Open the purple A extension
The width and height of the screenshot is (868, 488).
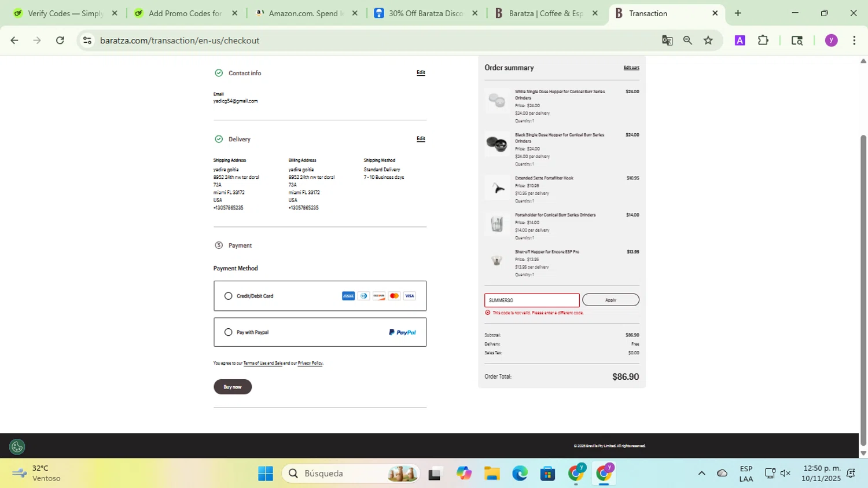coord(740,41)
